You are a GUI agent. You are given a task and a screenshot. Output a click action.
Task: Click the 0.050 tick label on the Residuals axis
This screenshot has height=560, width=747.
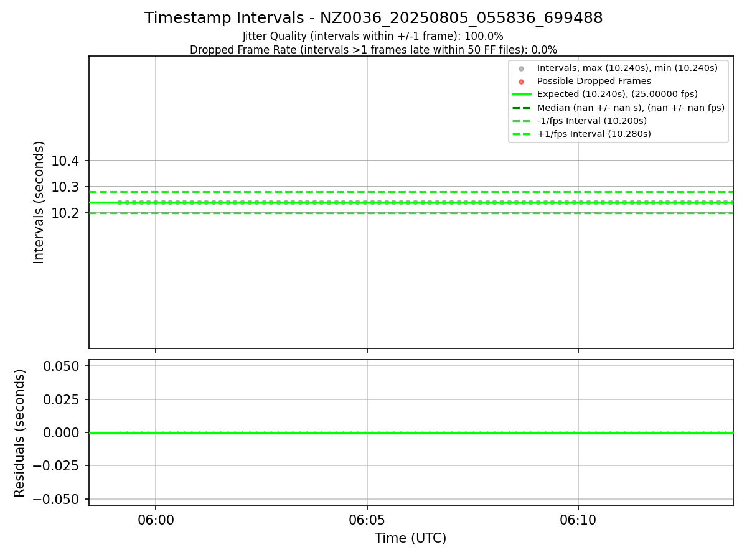[x=61, y=366]
